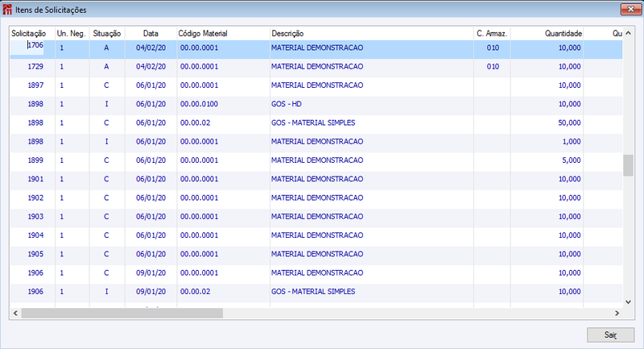Viewport: 644px width, 349px height.
Task: Close the Itens de Solicitações window
Action: (x=630, y=9)
